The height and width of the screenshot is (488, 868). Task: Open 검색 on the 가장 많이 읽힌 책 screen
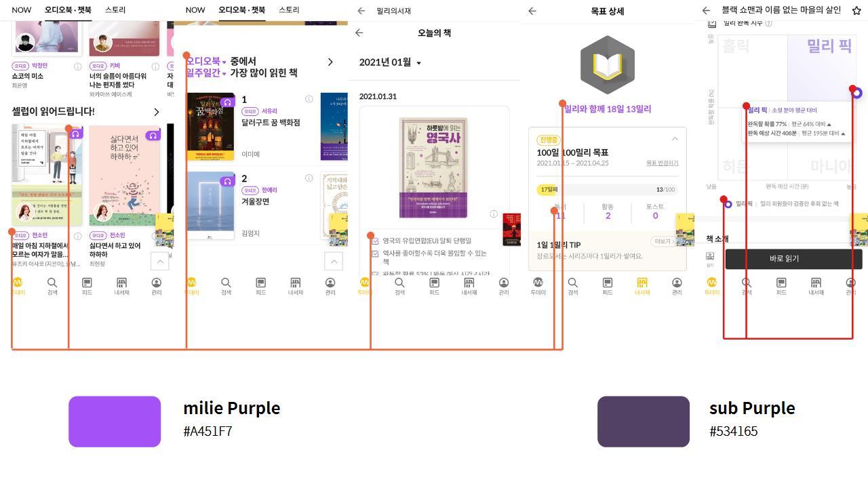[226, 286]
